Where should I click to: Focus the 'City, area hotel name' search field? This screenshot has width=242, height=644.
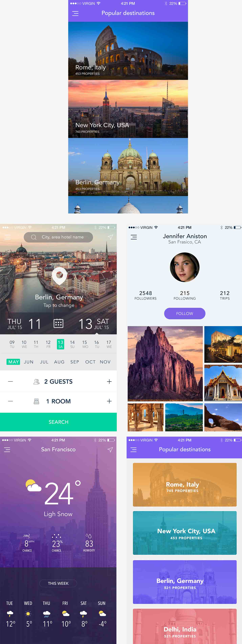click(x=58, y=237)
